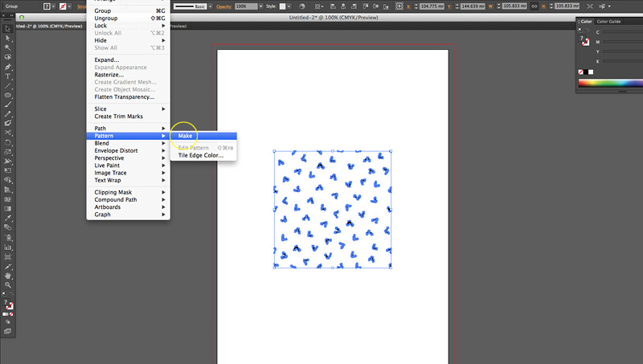Select the Column Graph tool

pos(8,247)
